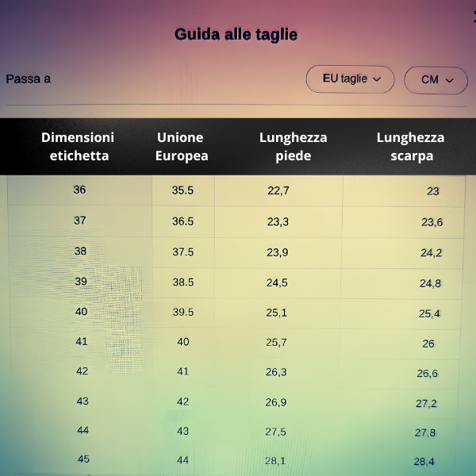Open the EU taglie dropdown
The image size is (476, 476).
point(350,79)
